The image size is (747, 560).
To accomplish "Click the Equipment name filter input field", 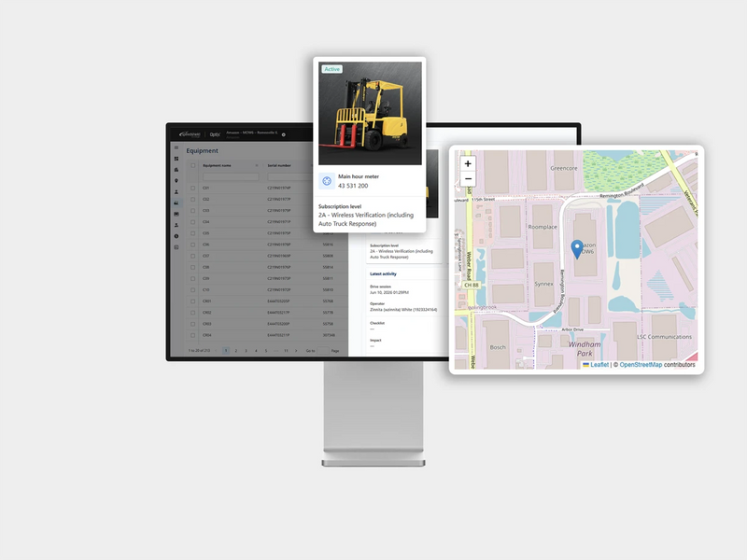I will click(x=231, y=176).
